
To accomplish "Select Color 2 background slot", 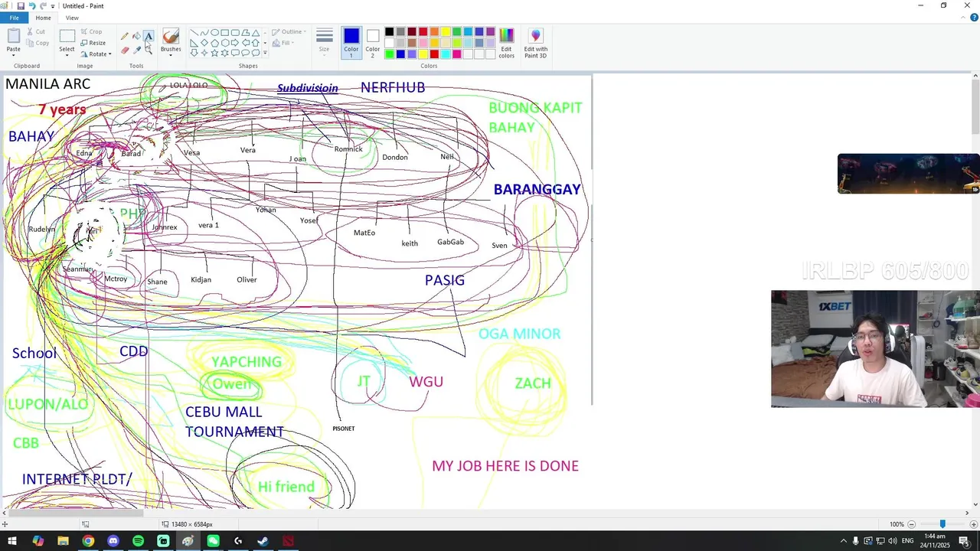I will pyautogui.click(x=373, y=43).
